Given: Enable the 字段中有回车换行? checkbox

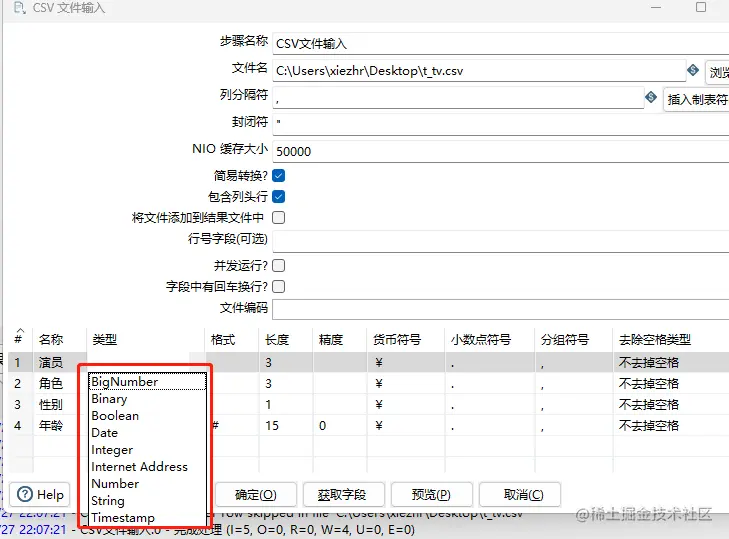Looking at the screenshot, I should (x=278, y=286).
